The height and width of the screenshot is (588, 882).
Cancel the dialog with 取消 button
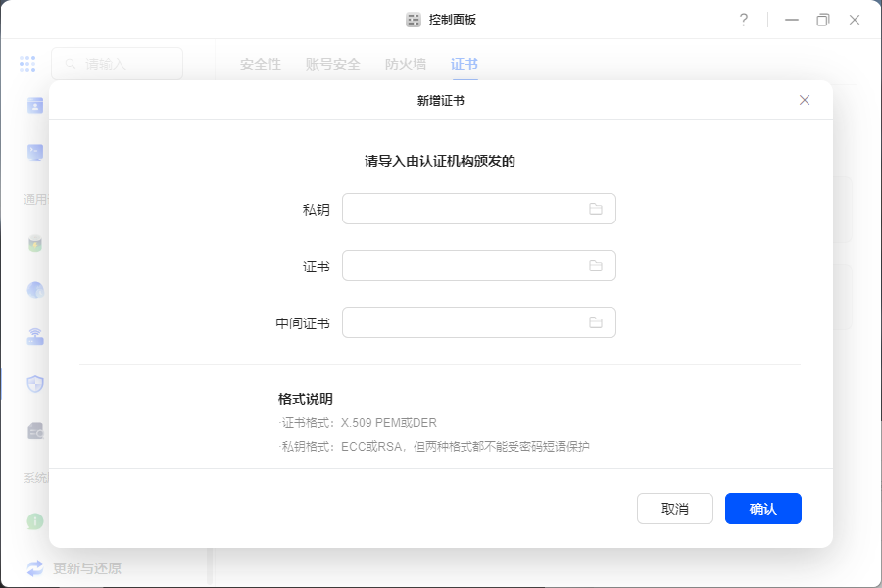[675, 509]
